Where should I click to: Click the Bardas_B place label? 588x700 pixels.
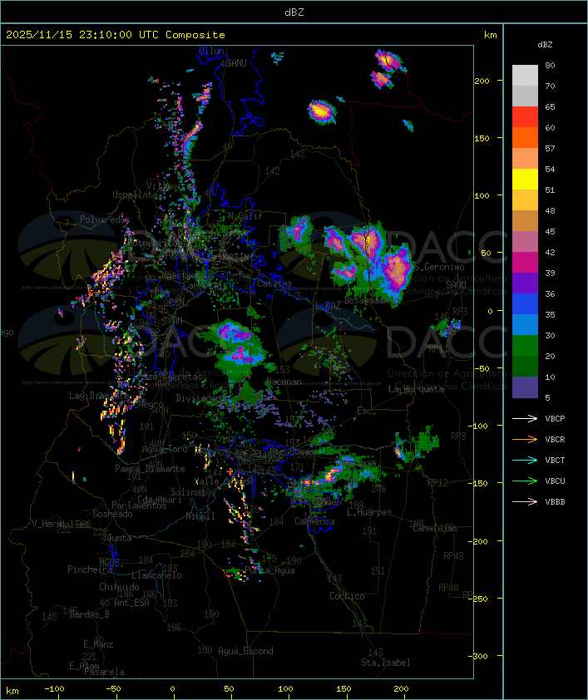coord(89,614)
